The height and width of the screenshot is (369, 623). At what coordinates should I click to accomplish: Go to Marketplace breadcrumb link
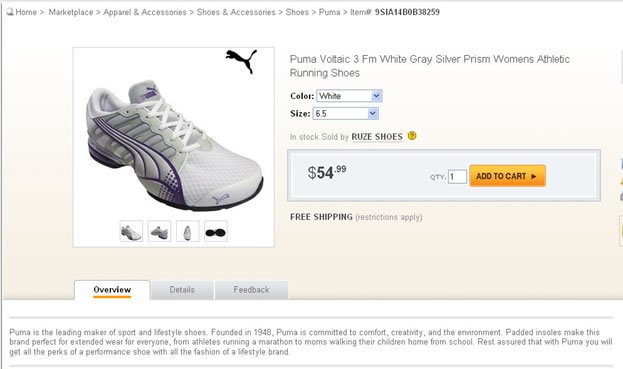point(71,12)
